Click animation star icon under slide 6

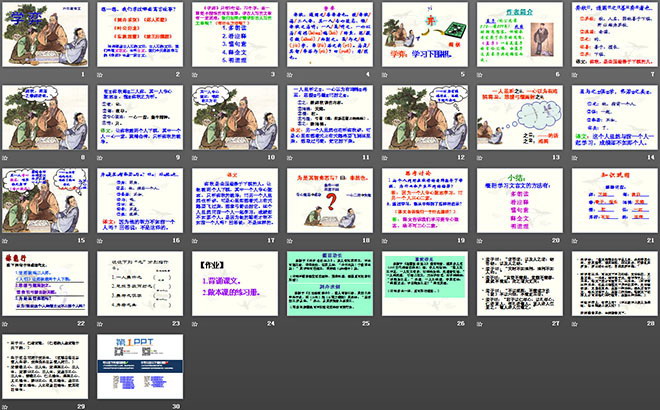click(x=480, y=75)
